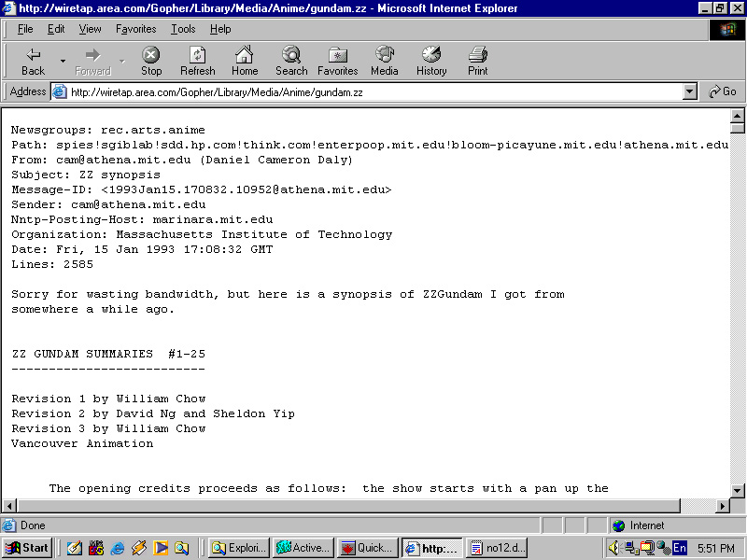This screenshot has width=747, height=560.
Task: Click the line "Lines: 2585"
Action: 52,264
